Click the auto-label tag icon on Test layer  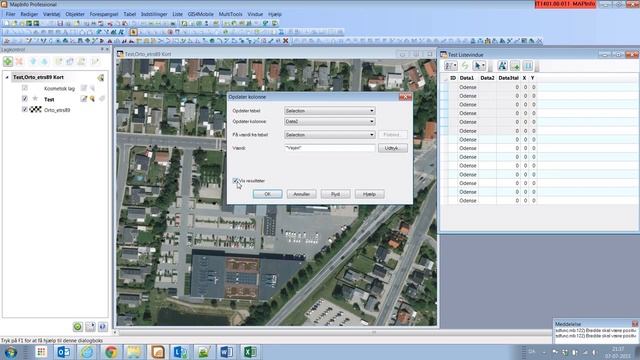pos(102,99)
